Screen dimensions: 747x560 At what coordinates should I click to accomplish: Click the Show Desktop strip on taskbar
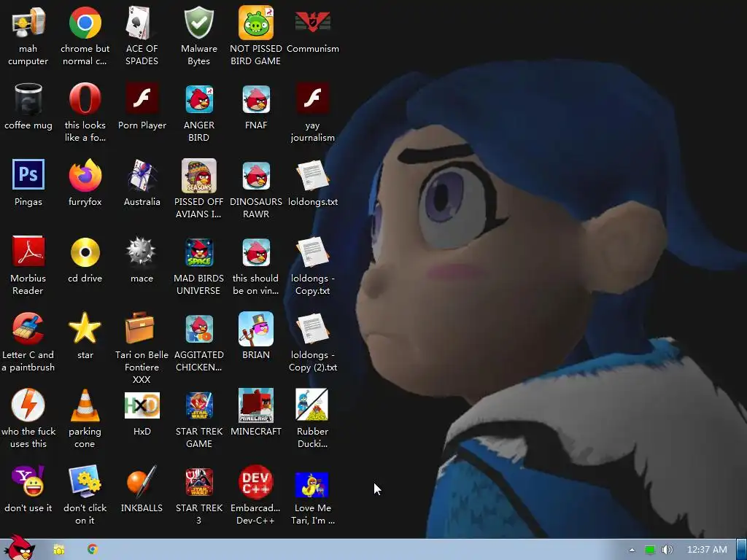click(x=741, y=550)
